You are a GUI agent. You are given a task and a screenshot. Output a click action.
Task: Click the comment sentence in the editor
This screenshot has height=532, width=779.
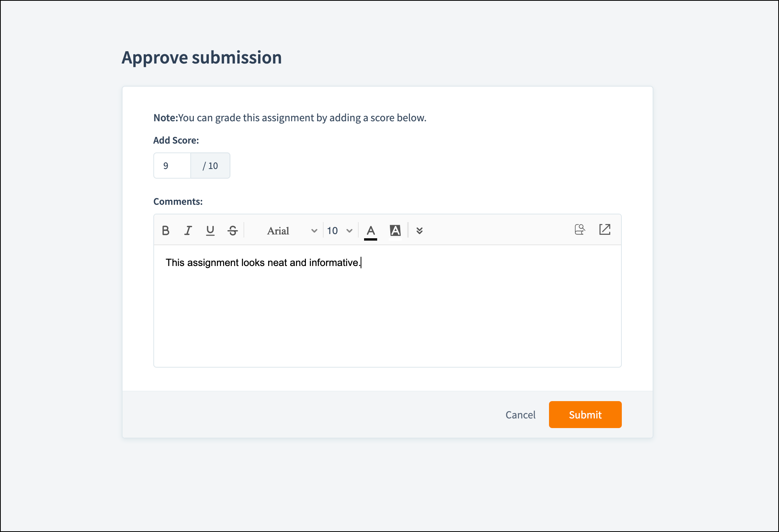click(x=263, y=263)
